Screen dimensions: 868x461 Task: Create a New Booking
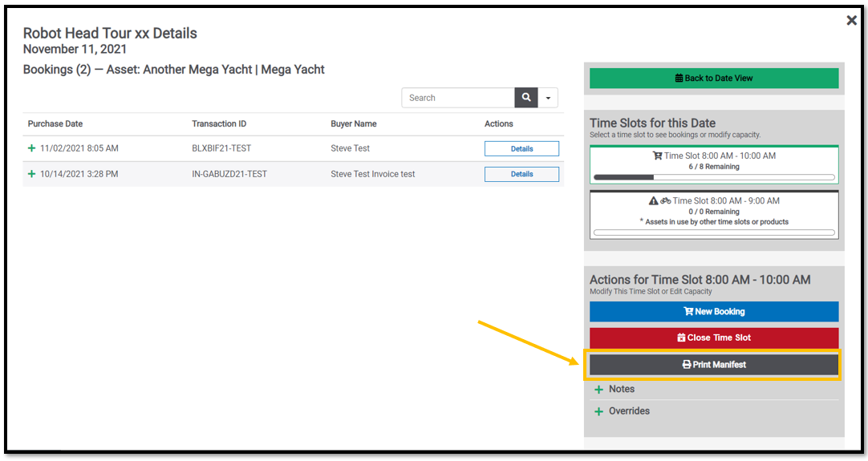pos(714,312)
